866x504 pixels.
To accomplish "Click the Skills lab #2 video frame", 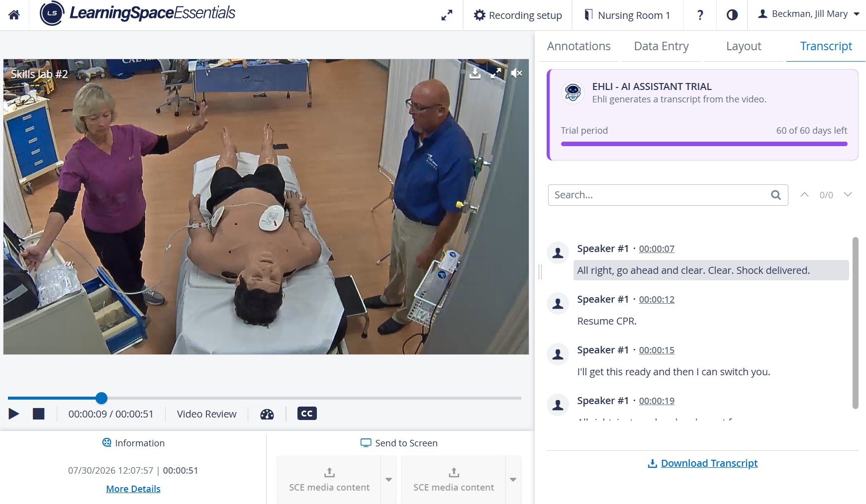I will point(266,207).
